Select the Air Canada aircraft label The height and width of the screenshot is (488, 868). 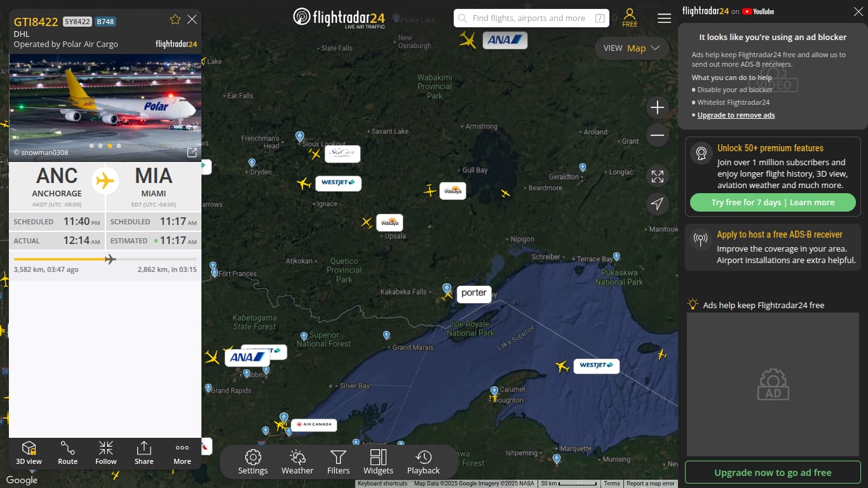(315, 424)
